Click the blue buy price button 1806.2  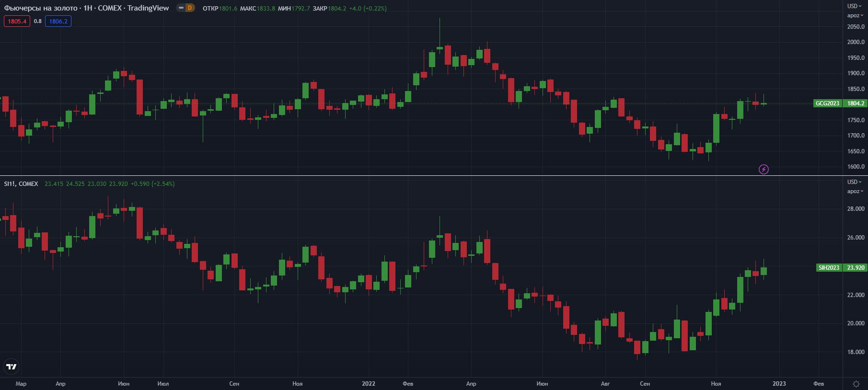point(58,21)
